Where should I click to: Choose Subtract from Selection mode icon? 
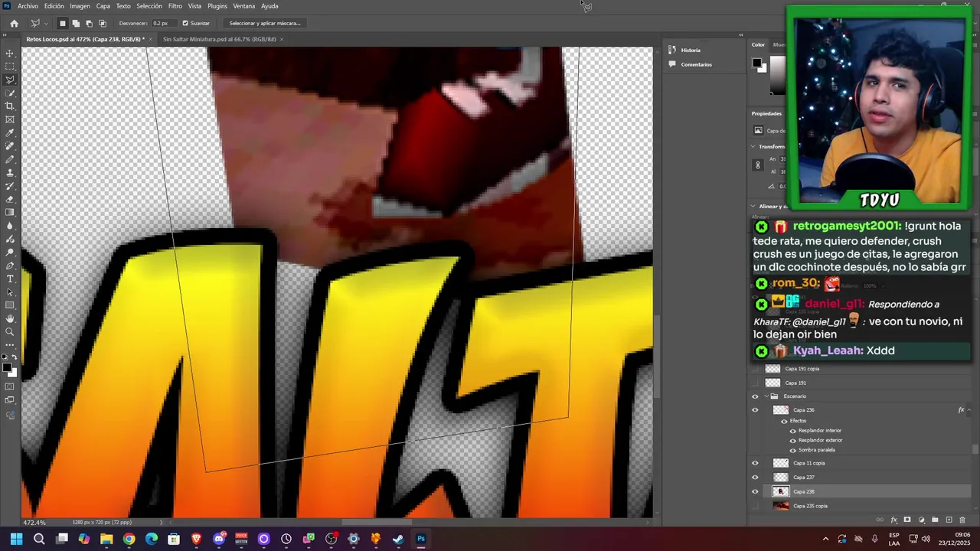click(x=89, y=23)
